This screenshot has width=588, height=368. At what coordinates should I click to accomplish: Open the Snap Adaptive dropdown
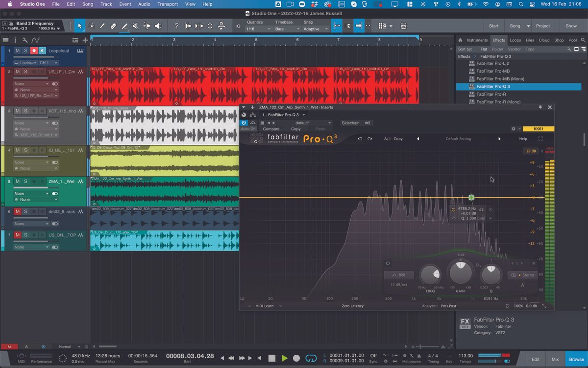[x=314, y=29]
